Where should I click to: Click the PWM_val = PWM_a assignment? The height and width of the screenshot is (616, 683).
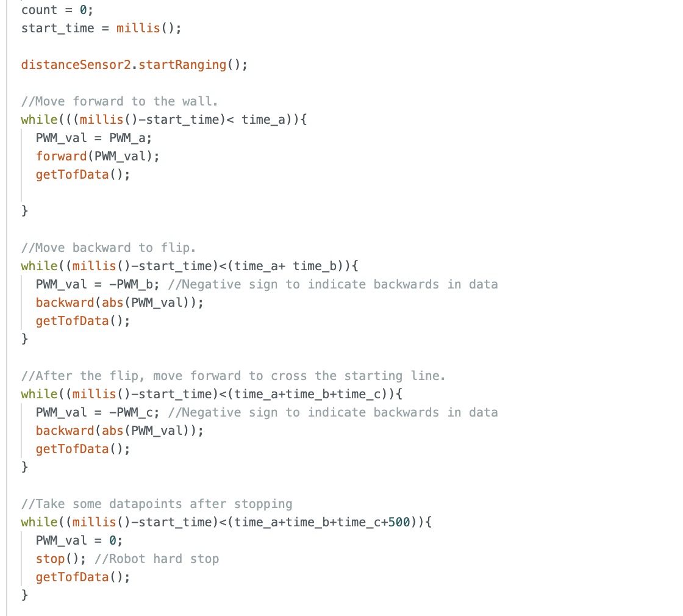pyautogui.click(x=94, y=138)
